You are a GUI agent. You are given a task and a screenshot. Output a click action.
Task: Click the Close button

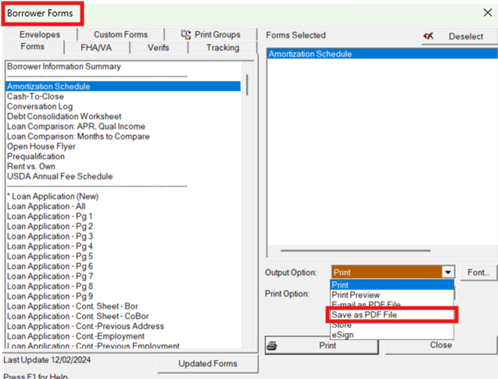(x=441, y=345)
